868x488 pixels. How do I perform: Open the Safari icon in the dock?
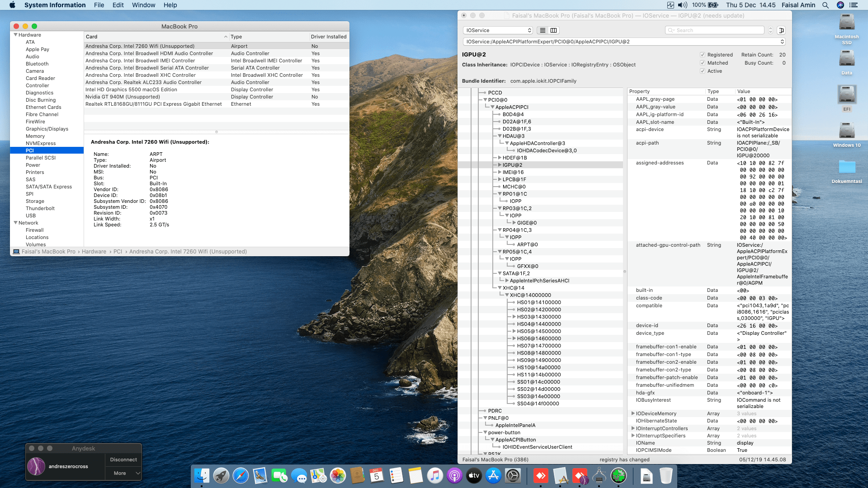pyautogui.click(x=241, y=475)
